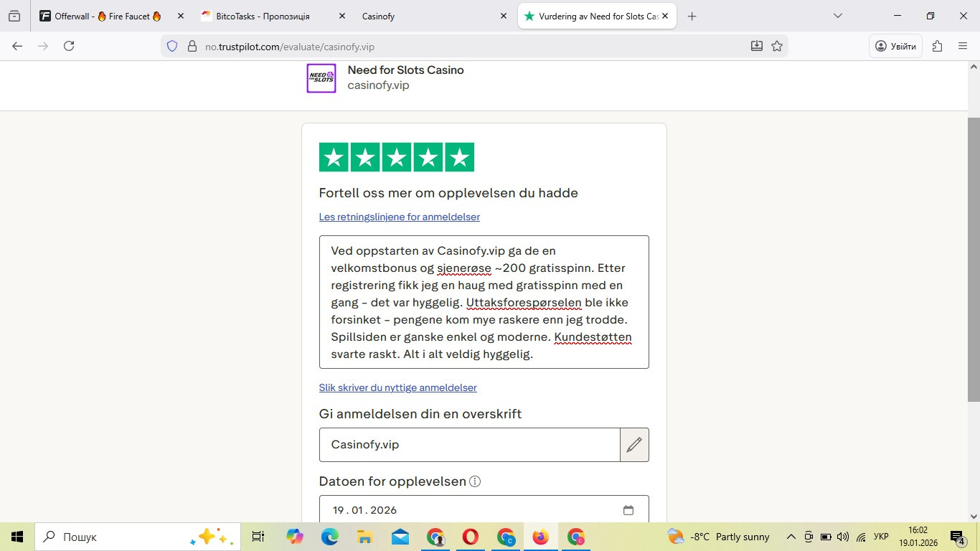Click the info icon next to Datoen for opplevelsen

(474, 481)
